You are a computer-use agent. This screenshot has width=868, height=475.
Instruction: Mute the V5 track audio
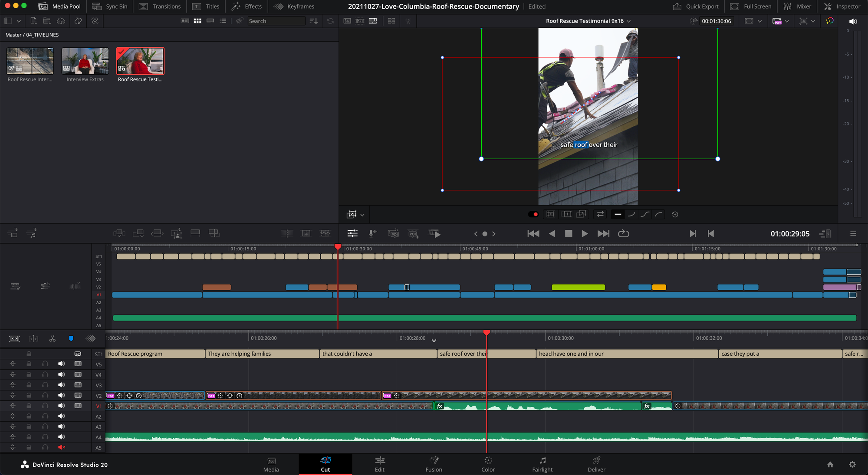point(61,364)
